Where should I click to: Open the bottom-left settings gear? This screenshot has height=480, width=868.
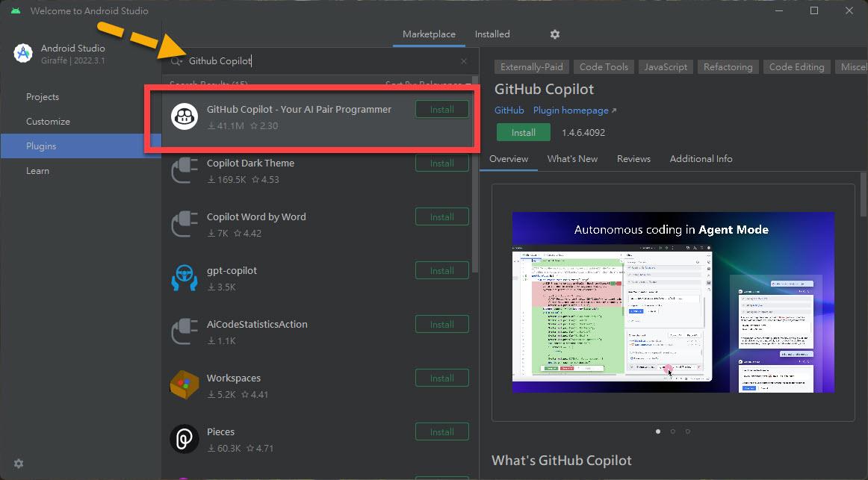point(19,464)
